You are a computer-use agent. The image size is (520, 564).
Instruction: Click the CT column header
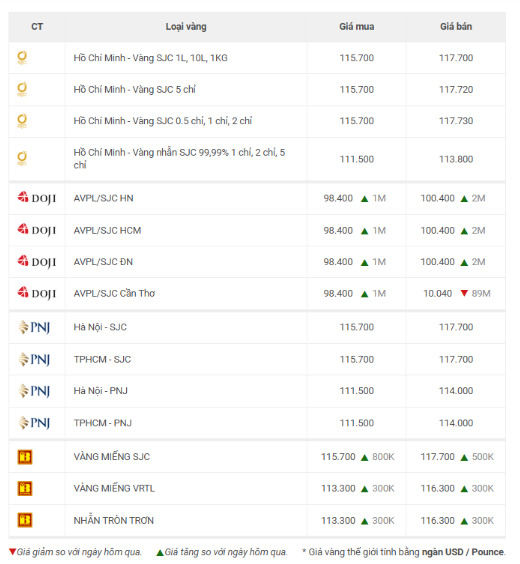(x=37, y=27)
